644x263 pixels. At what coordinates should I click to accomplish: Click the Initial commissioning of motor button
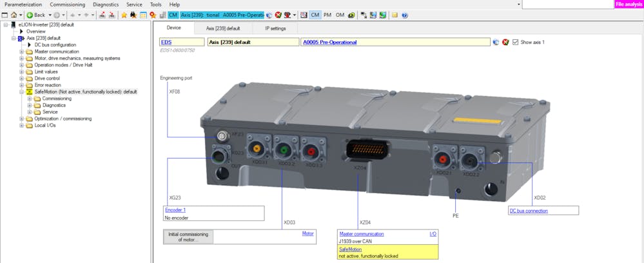(x=188, y=237)
